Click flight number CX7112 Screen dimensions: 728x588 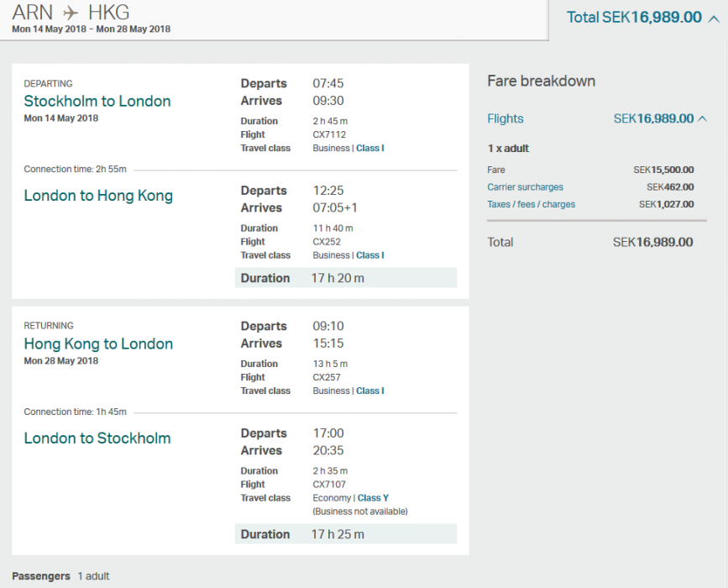(x=329, y=134)
